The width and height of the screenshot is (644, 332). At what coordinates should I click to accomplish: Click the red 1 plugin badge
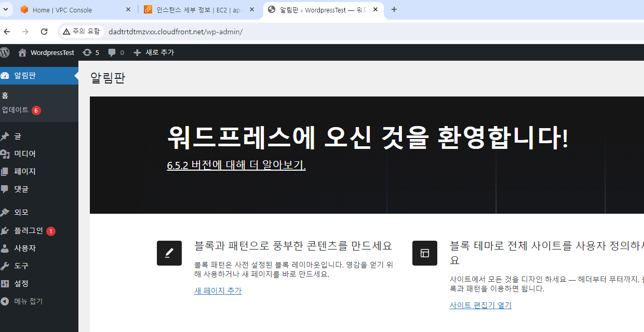[51, 231]
